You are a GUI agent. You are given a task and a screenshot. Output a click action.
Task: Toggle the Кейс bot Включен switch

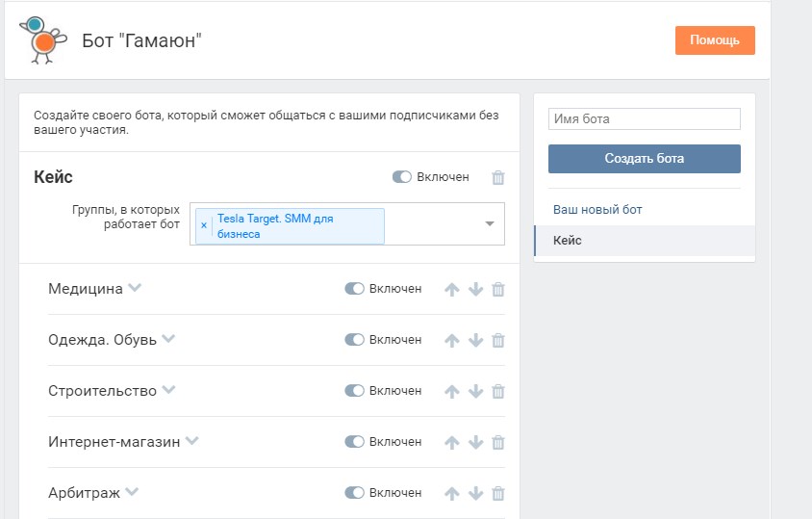click(401, 177)
